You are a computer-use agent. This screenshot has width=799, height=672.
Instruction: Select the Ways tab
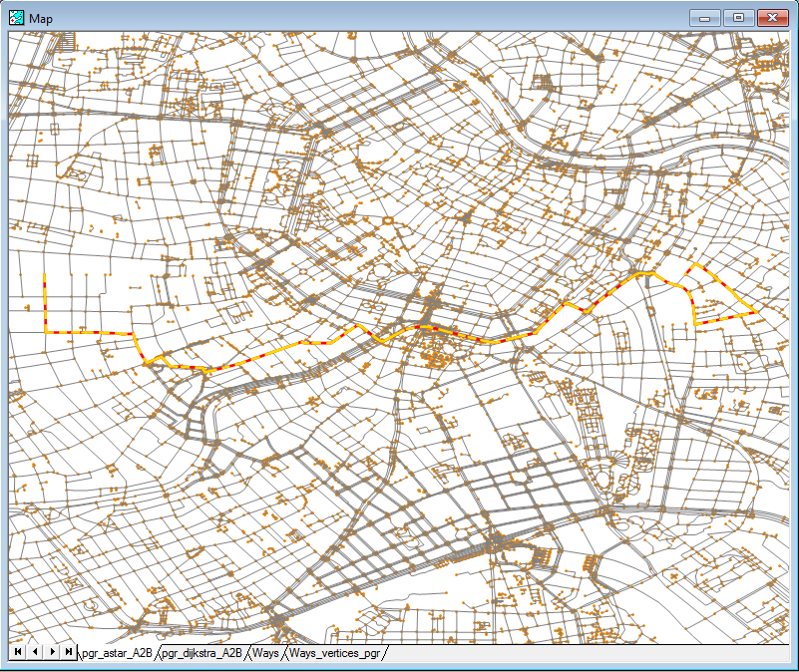(x=265, y=653)
